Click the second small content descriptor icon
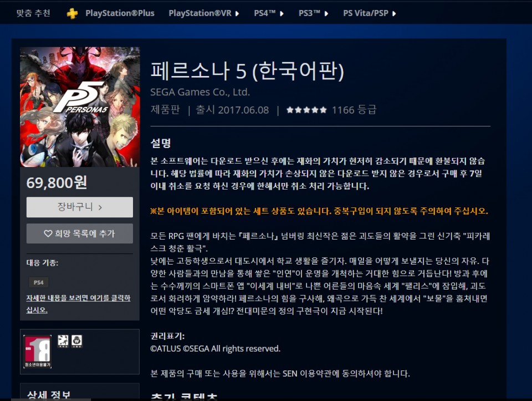Viewport: 532px width, 401px height. (76, 341)
